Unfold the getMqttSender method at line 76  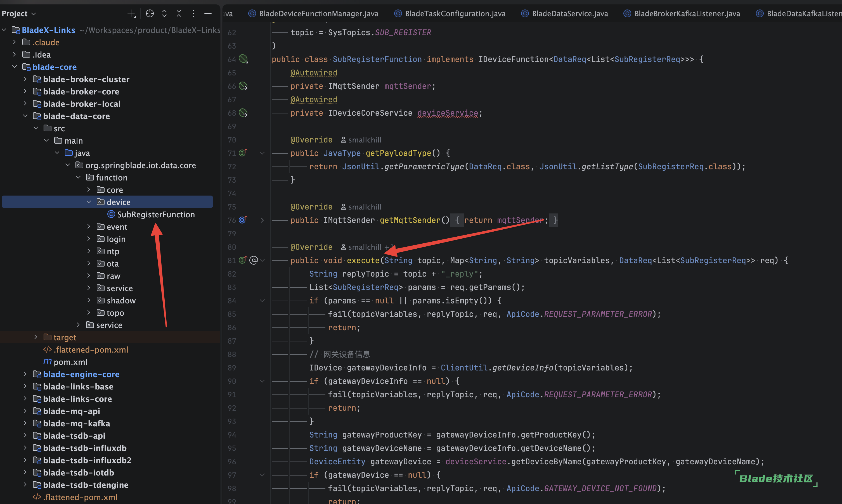262,220
